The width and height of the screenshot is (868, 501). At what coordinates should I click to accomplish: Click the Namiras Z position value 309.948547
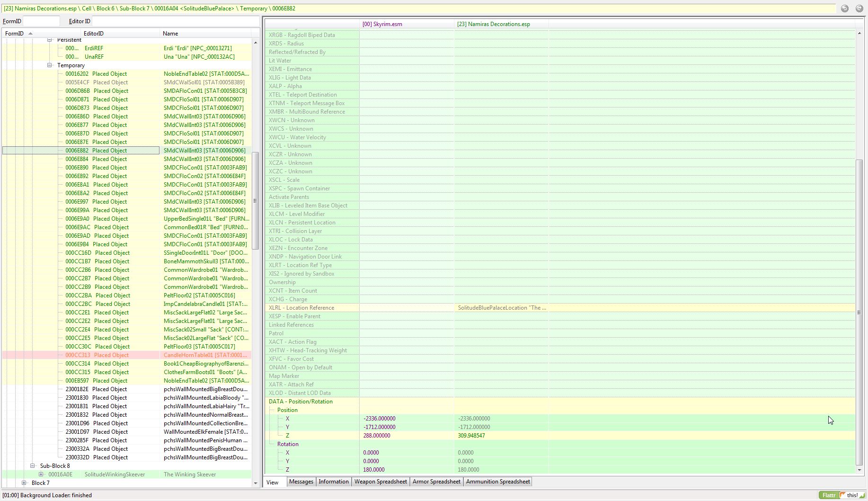pos(471,436)
